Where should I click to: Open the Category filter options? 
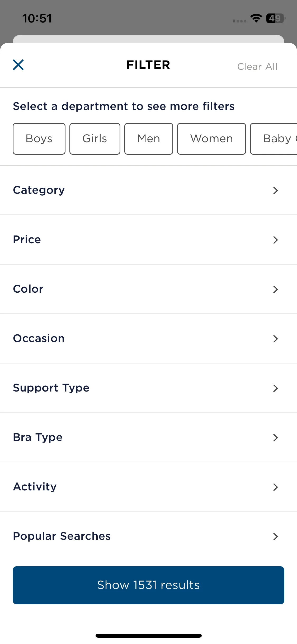[x=148, y=190]
